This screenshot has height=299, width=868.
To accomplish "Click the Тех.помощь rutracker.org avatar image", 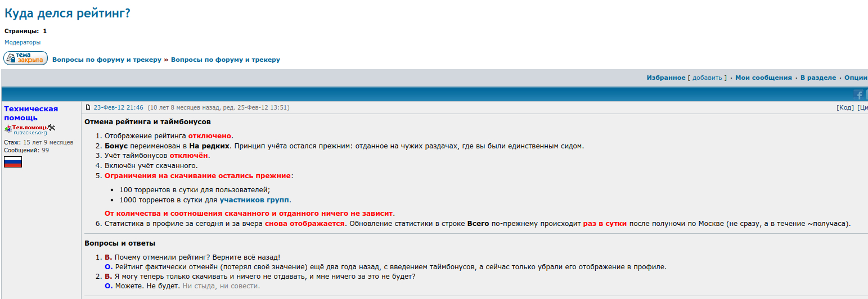I will coord(30,130).
